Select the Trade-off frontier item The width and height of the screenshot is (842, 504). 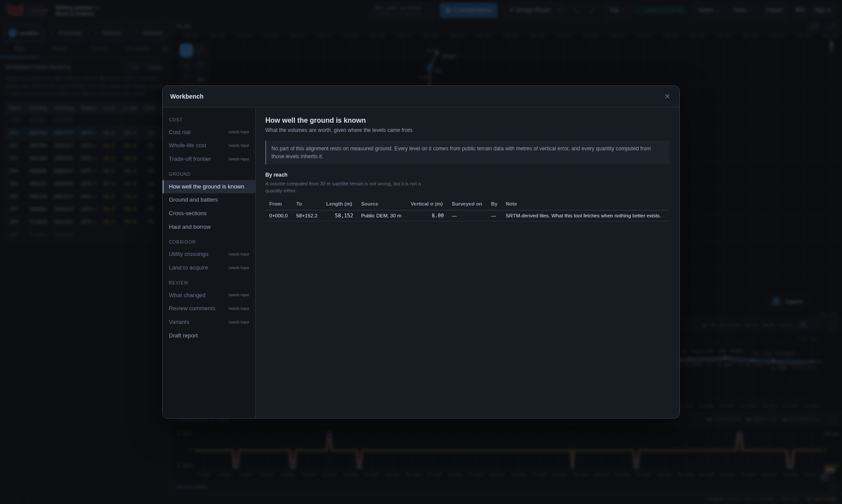point(209,159)
